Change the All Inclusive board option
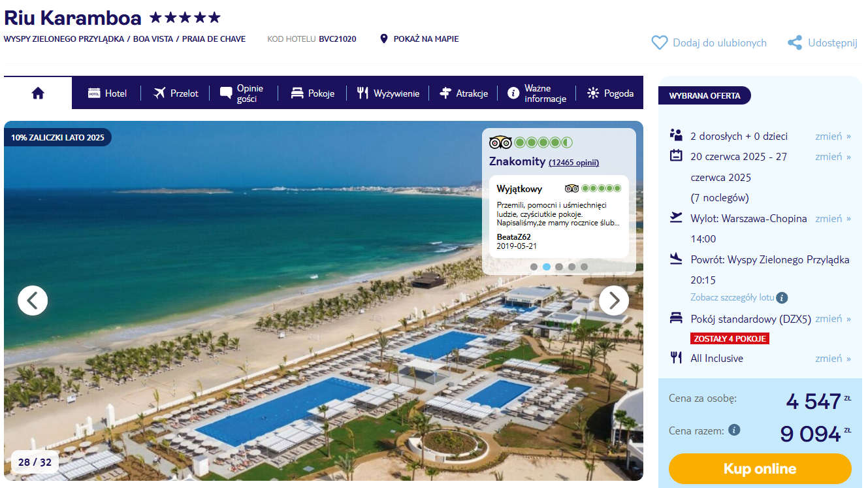The height and width of the screenshot is (488, 868). pos(833,359)
